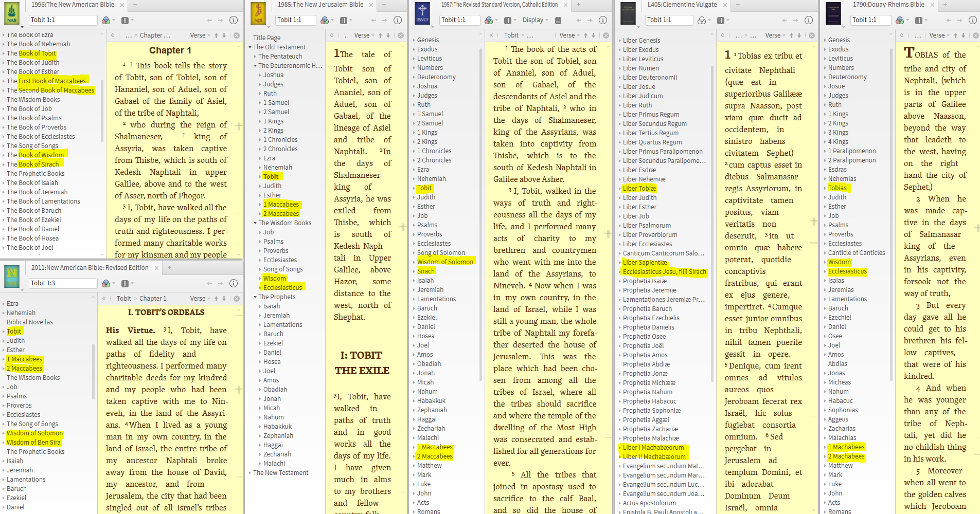Click parallel resources columns icon in New American Bible panel
Screen dimensions: 980x514
(x=124, y=20)
